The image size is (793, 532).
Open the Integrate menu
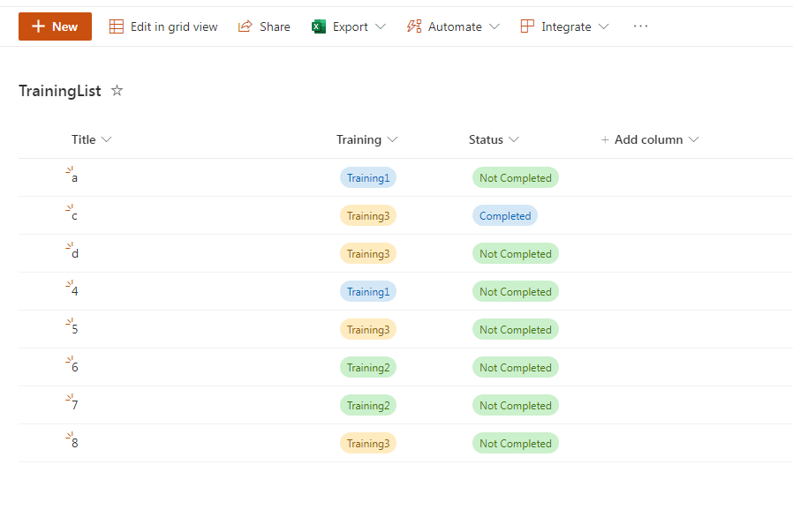(x=564, y=26)
